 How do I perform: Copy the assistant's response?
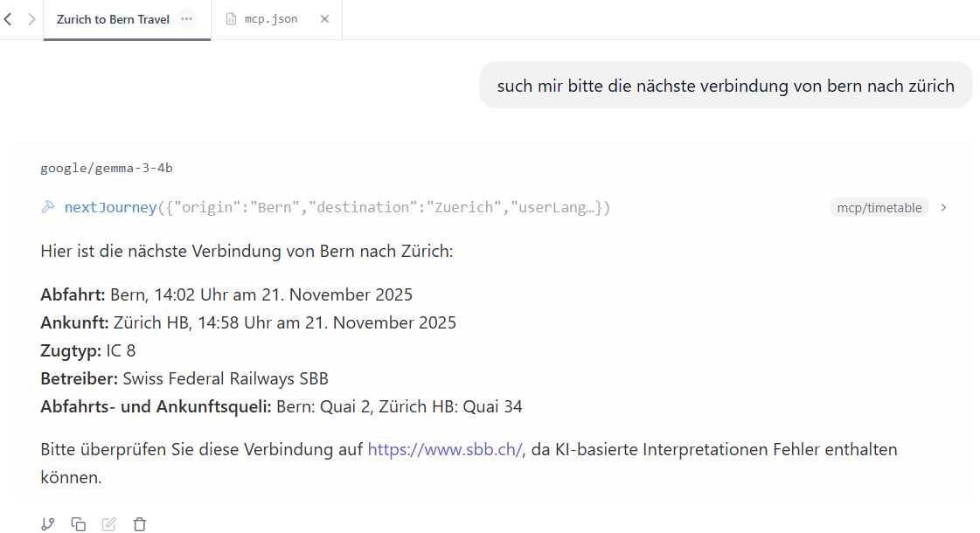(x=78, y=523)
